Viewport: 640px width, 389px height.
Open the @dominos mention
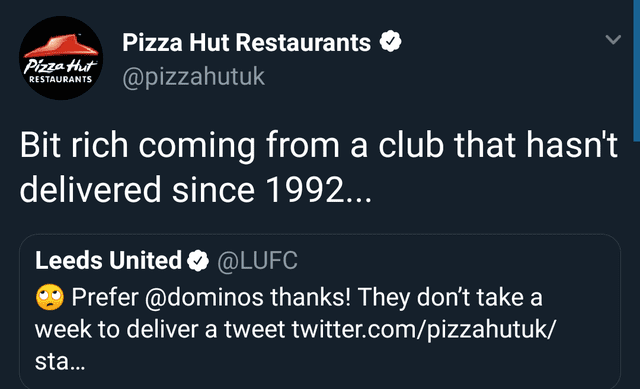coord(204,297)
